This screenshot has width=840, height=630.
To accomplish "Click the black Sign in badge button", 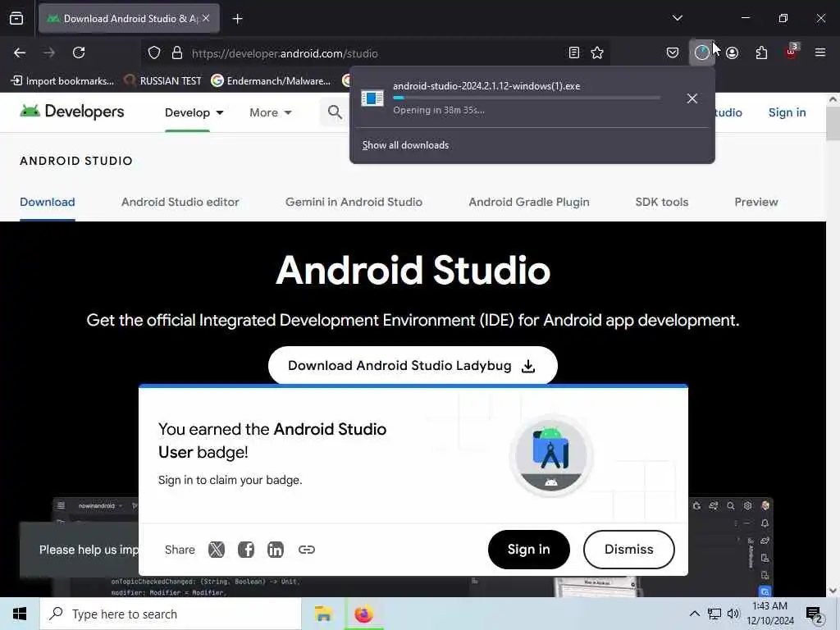I will 529,549.
